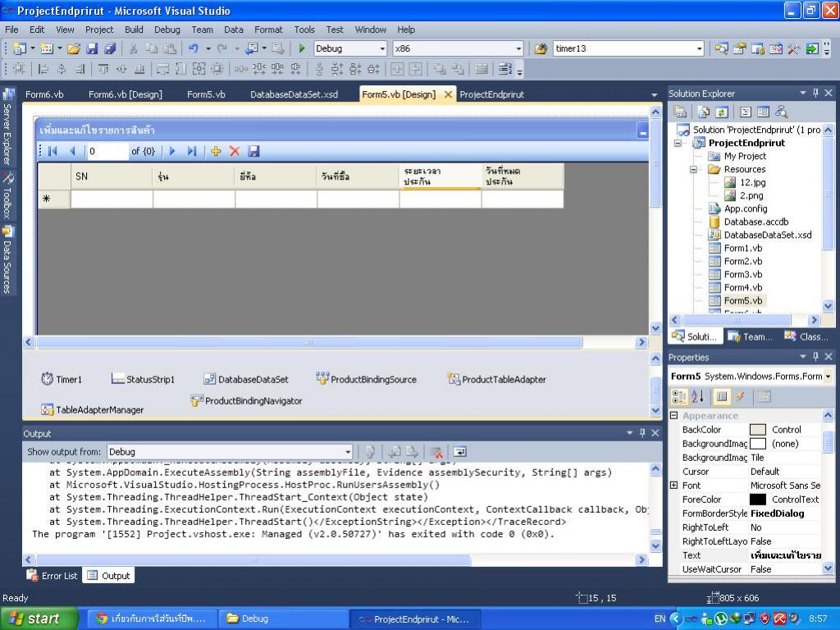Toggle Categorized view in Properties window
Viewport: 840px width, 630px height.
[x=679, y=397]
